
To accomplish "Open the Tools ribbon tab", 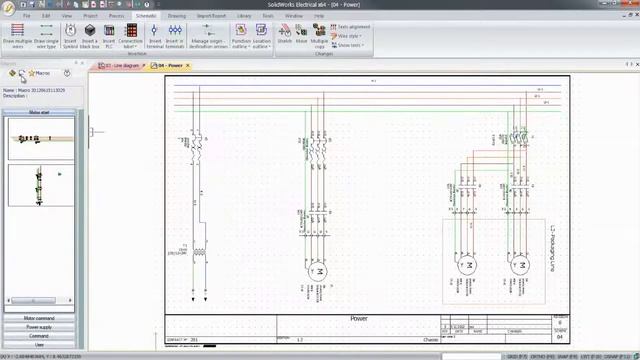I will click(x=268, y=16).
